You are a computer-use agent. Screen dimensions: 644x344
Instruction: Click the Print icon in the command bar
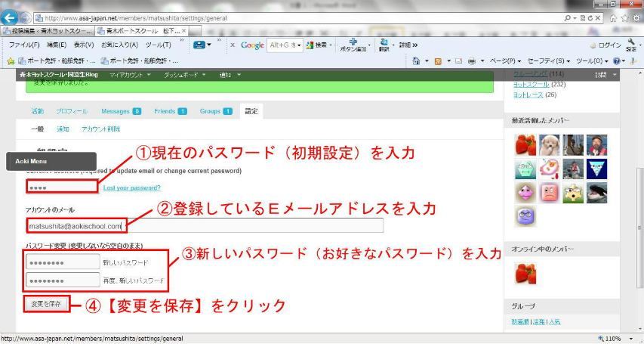(472, 61)
